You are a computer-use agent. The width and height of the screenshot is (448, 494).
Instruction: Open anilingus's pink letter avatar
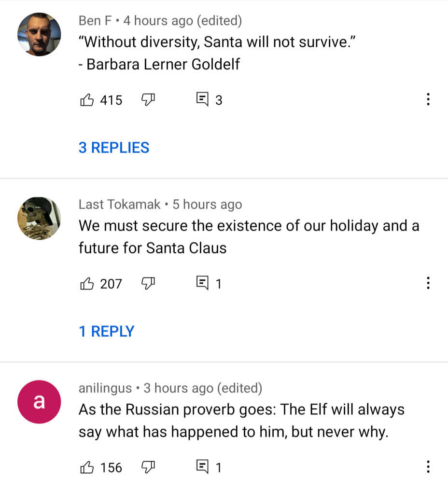point(39,402)
